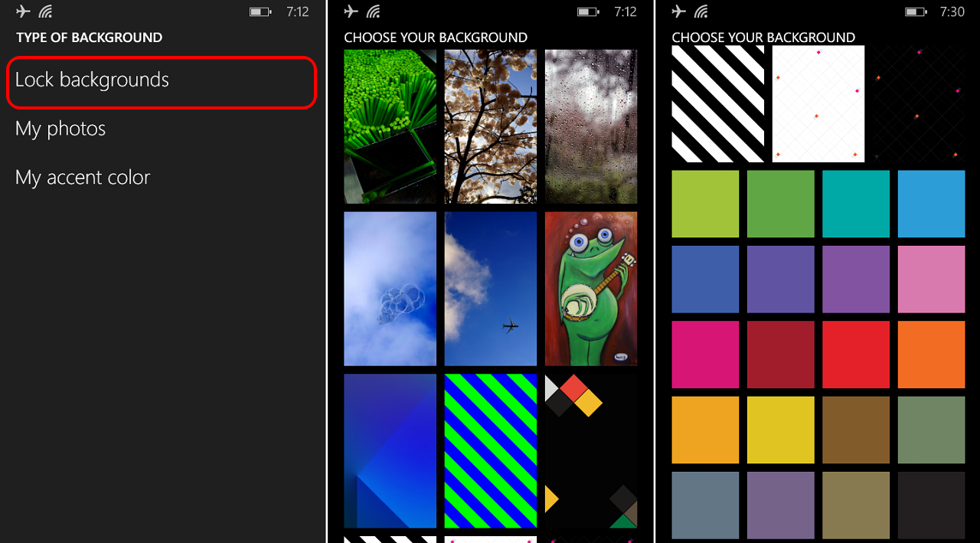The image size is (980, 543).
Task: Choose the frog painting background
Action: point(590,289)
